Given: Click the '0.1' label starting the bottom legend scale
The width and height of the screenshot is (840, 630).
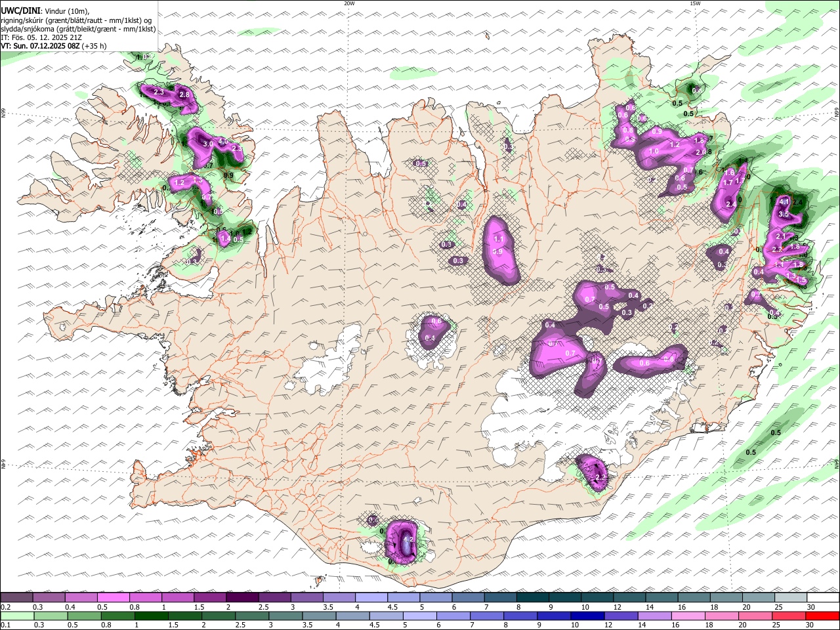Looking at the screenshot, I should click(x=5, y=625).
